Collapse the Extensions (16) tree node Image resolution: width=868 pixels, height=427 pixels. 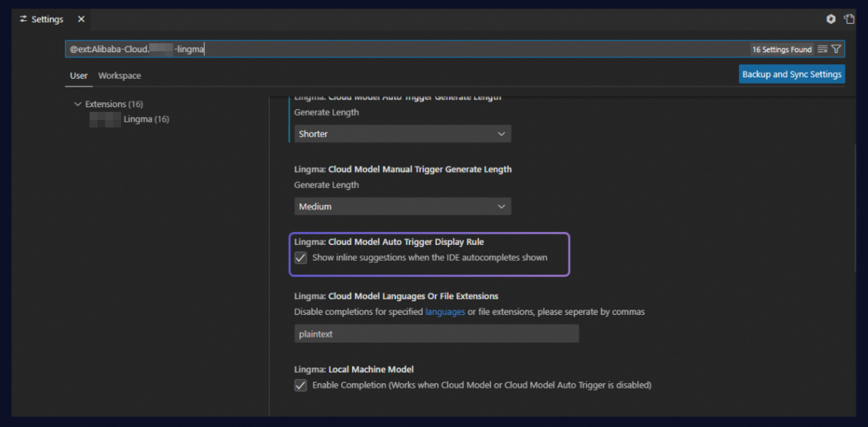pos(77,104)
